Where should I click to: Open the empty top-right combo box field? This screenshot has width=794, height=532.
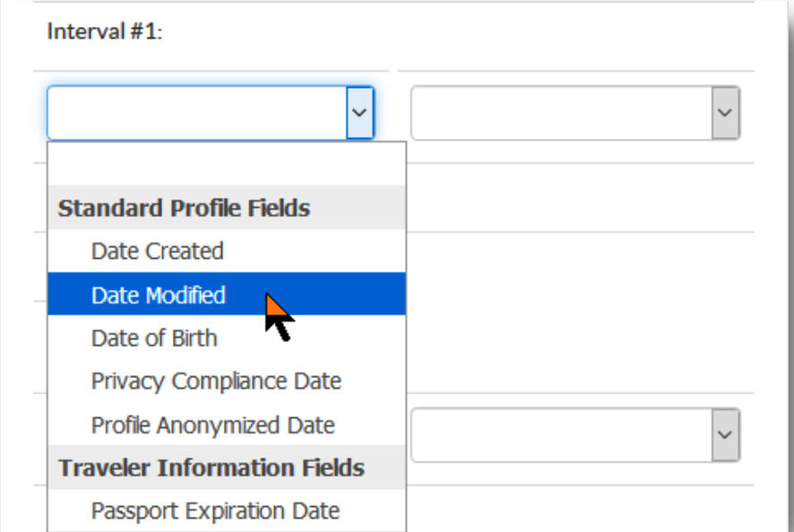(x=562, y=112)
